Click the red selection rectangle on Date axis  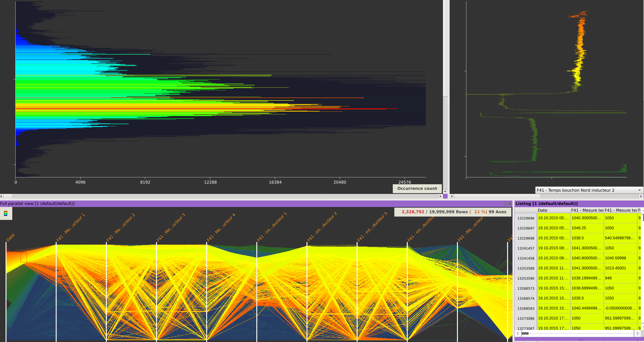pos(23,257)
